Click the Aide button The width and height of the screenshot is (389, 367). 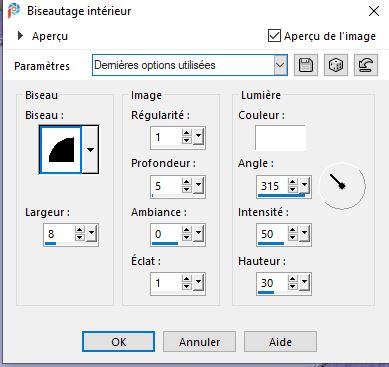(x=280, y=342)
